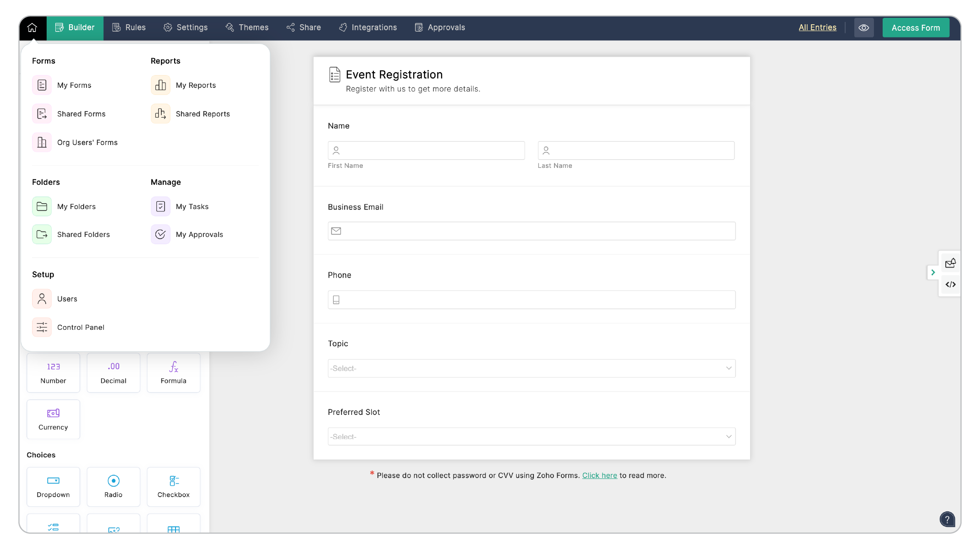Viewport: 980px width, 548px height.
Task: Open Users icon under Setup
Action: (x=42, y=299)
